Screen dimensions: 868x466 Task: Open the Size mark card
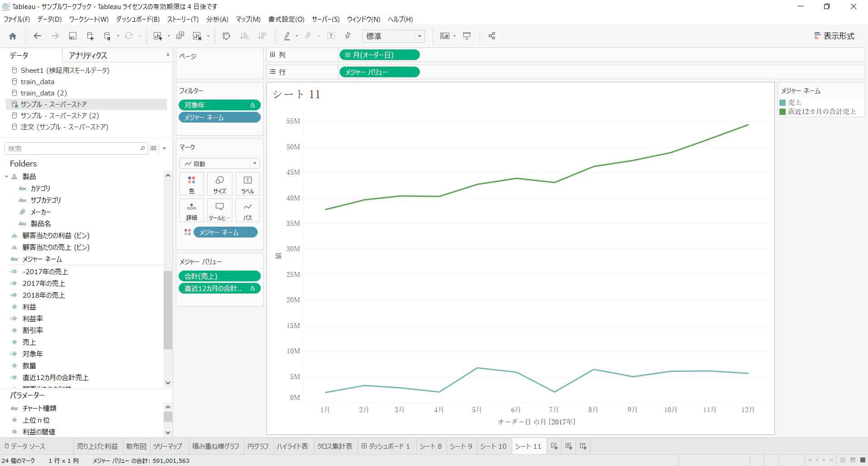point(220,184)
